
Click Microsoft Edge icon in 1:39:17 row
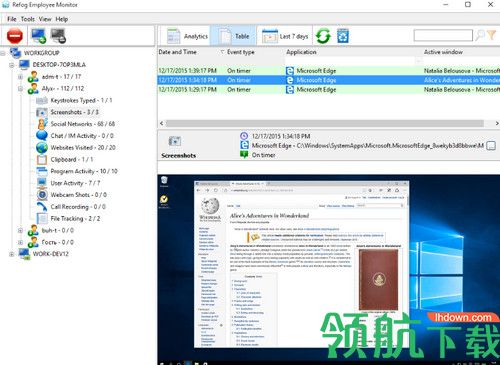(290, 71)
